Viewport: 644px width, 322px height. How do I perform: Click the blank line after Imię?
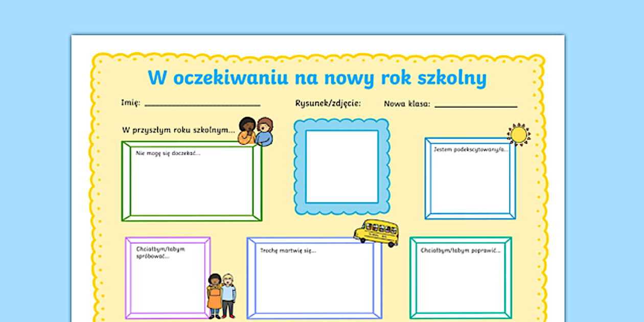point(202,105)
